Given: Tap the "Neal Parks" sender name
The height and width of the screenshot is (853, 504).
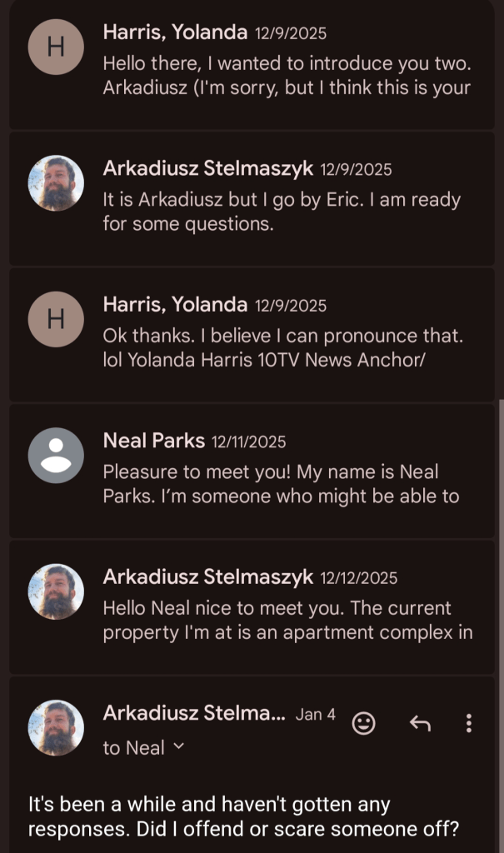Looking at the screenshot, I should (153, 441).
